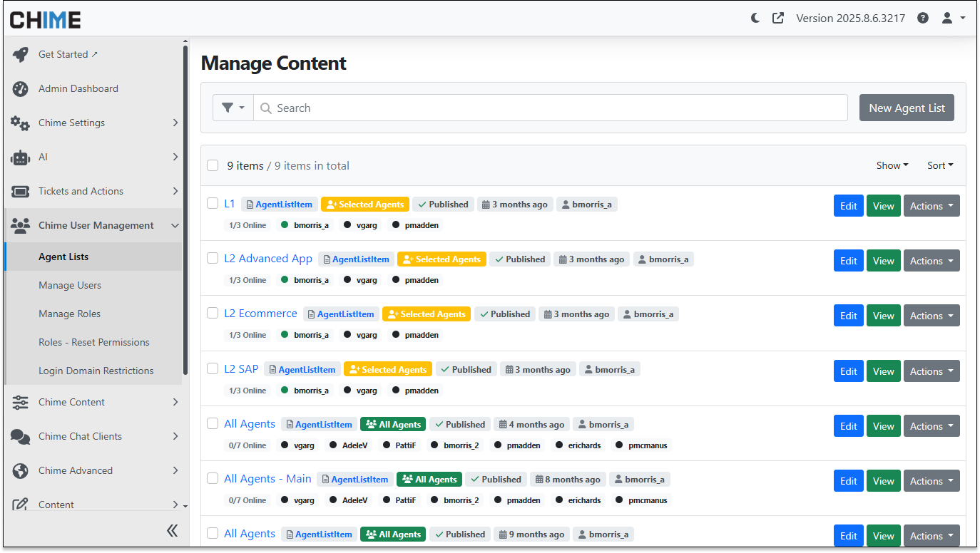
Task: Open Actions dropdown for L1
Action: (x=931, y=206)
